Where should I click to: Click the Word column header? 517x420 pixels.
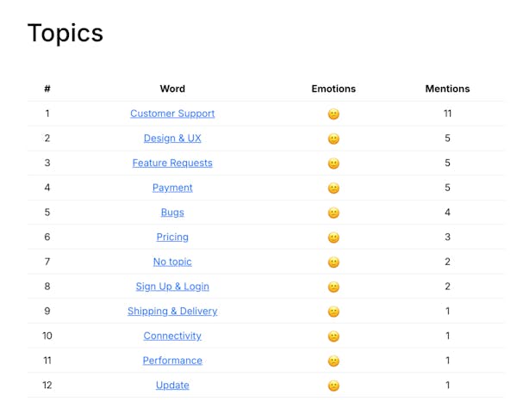pyautogui.click(x=172, y=89)
